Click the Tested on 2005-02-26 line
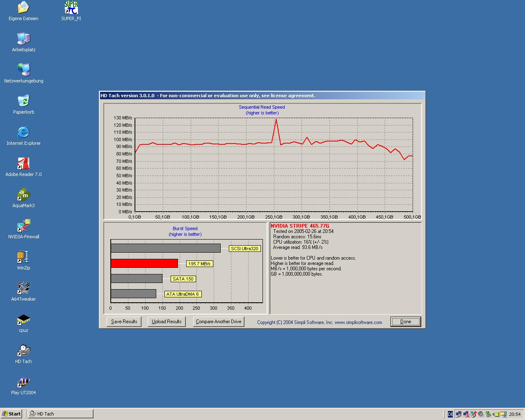The width and height of the screenshot is (525, 420). (304, 231)
